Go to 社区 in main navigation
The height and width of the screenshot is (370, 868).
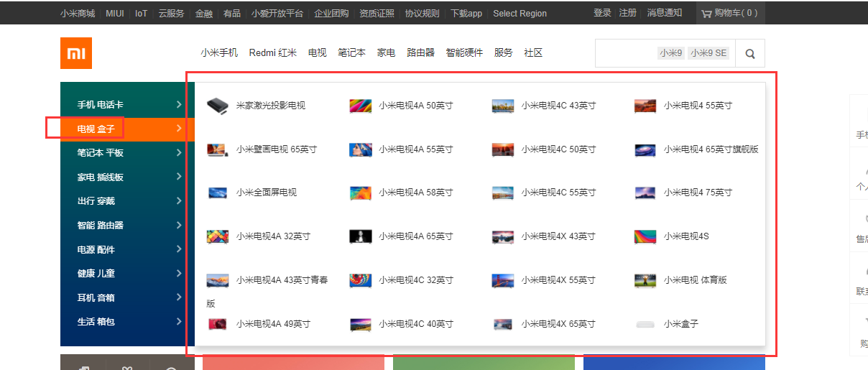click(x=533, y=52)
